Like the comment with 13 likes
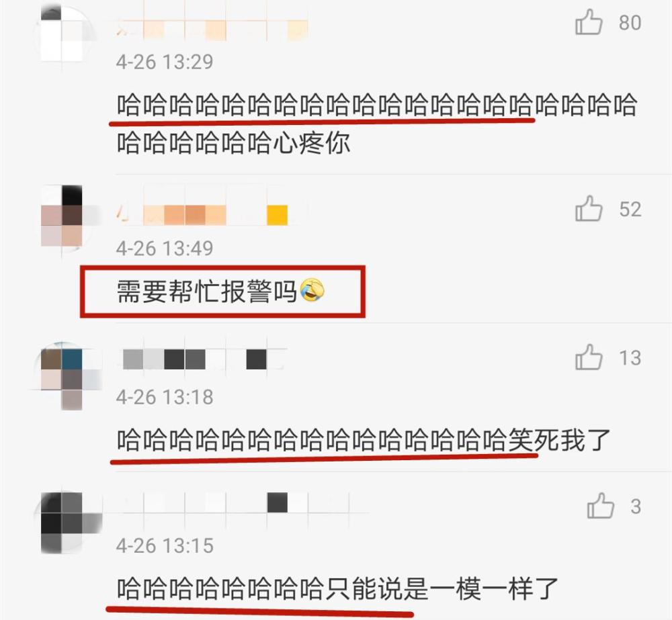The image size is (672, 620). pos(589,357)
